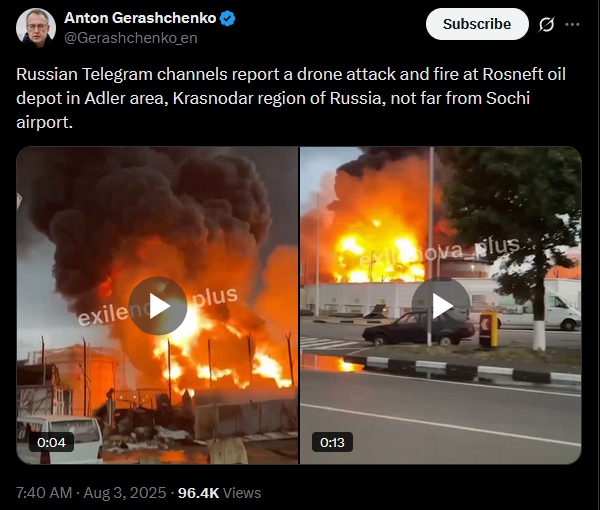Click the Aug 3, 2025 date
Screen dimensions: 600x510
125,493
